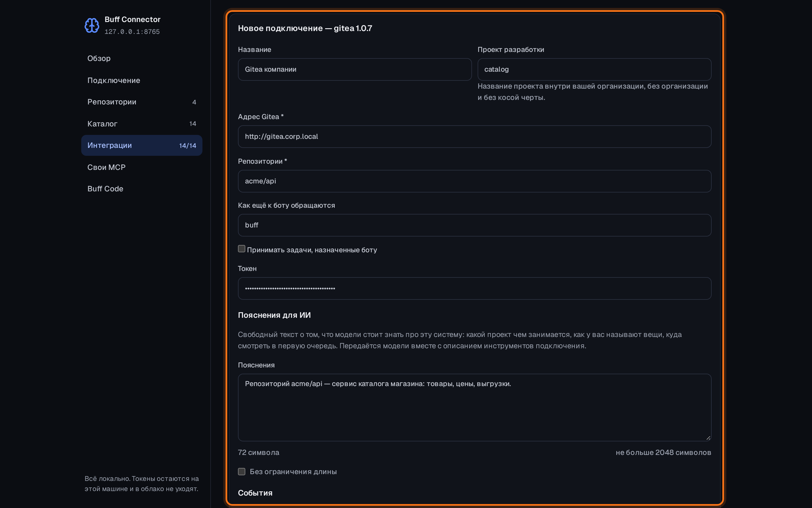The height and width of the screenshot is (508, 812).
Task: Click the Всё локально footer note
Action: 142,483
